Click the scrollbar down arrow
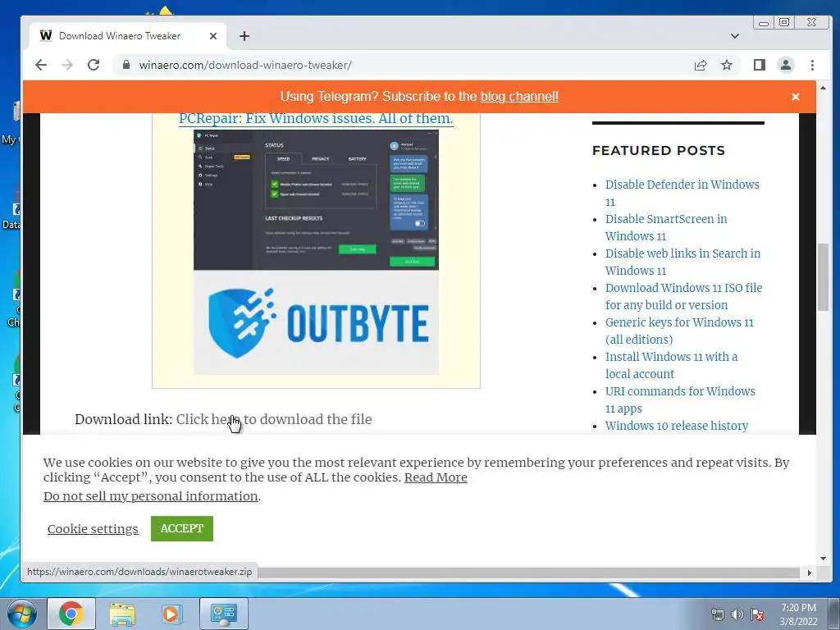Viewport: 840px width, 630px height. (823, 559)
